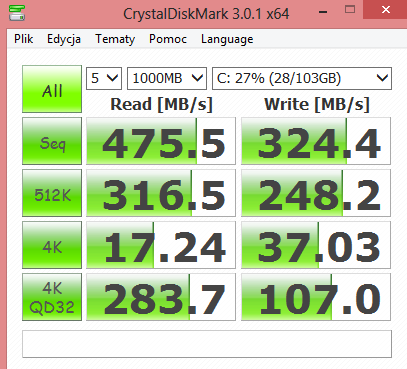Expand the test size dropdown 1000MB
The image size is (407, 369).
pos(167,78)
